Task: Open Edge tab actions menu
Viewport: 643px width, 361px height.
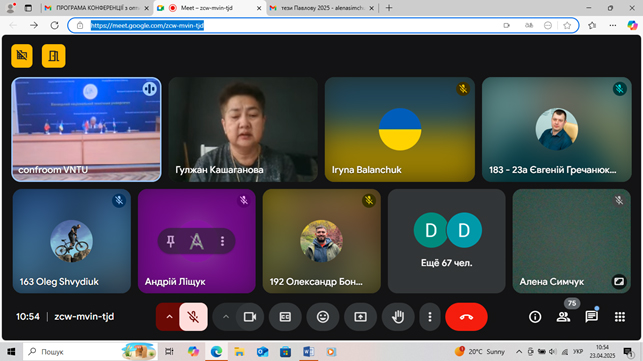Action: point(28,8)
